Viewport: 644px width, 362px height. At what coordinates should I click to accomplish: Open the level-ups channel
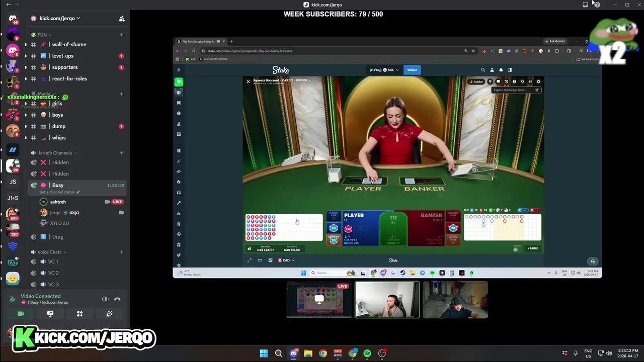pyautogui.click(x=75, y=56)
